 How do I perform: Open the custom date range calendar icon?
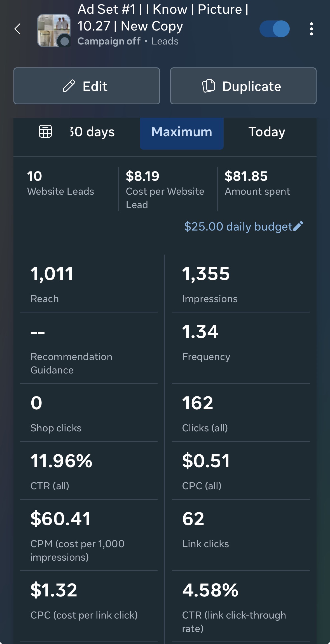click(x=45, y=131)
